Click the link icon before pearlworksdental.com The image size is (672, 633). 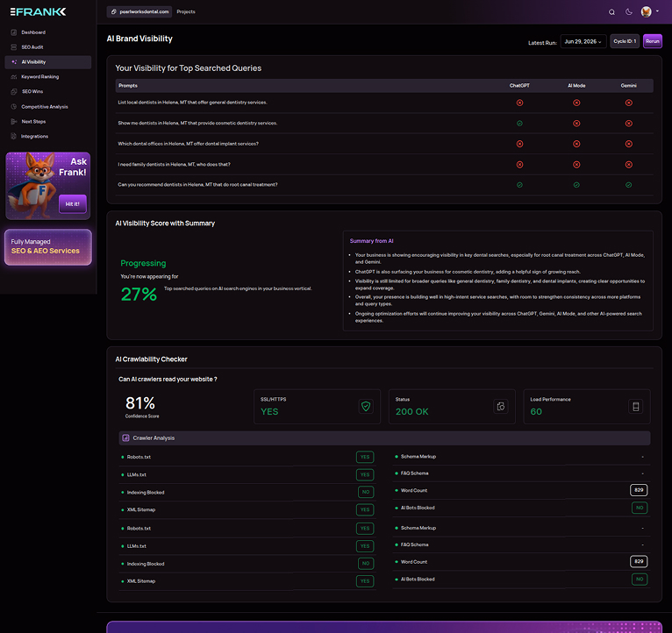113,11
